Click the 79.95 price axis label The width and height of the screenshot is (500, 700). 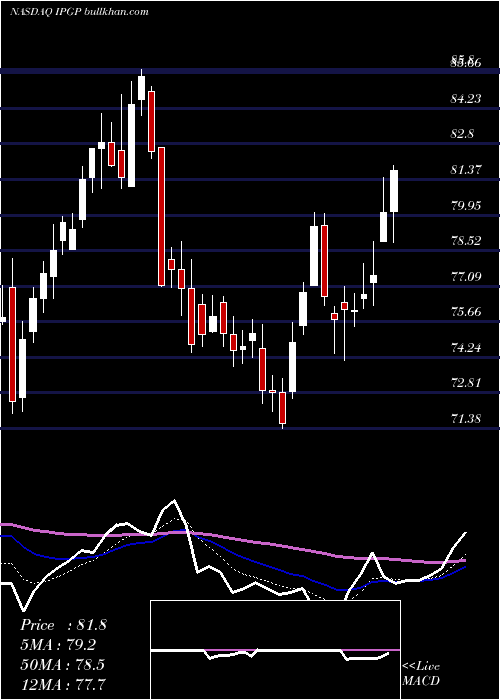coord(466,206)
